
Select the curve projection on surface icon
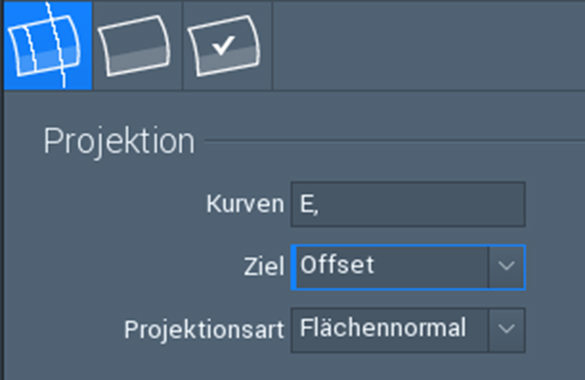click(48, 45)
